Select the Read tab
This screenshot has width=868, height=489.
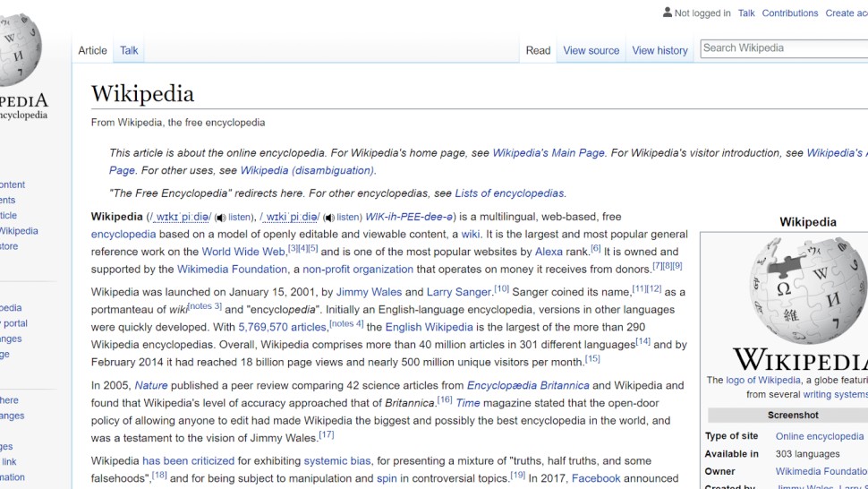pyautogui.click(x=538, y=50)
